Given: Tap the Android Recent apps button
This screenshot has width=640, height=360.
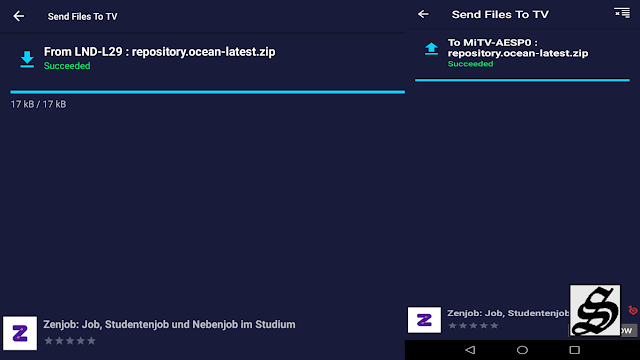Looking at the screenshot, I should click(575, 350).
